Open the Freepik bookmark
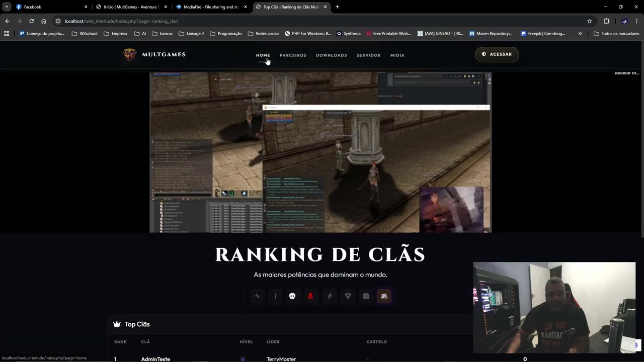This screenshot has height=362, width=644. [x=542, y=34]
